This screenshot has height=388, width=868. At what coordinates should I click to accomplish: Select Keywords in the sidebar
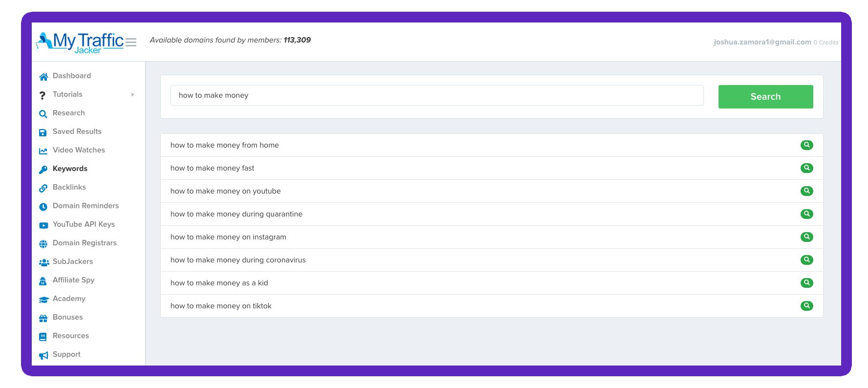click(x=70, y=169)
